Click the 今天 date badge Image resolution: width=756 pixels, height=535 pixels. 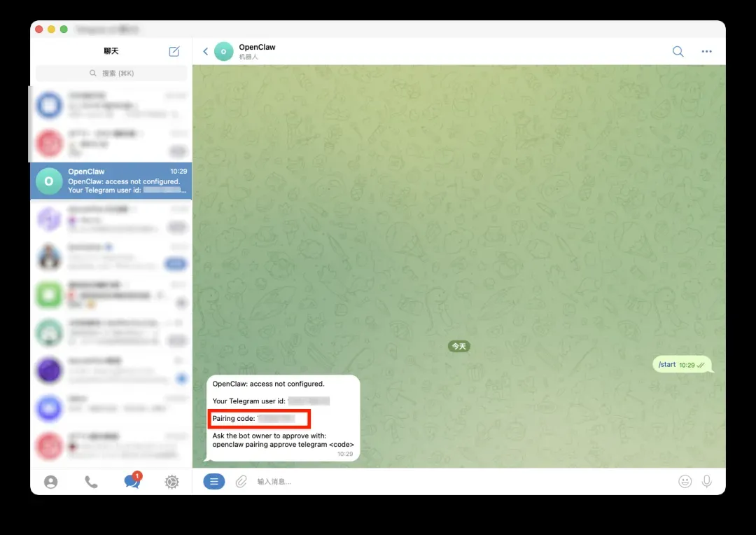(458, 347)
